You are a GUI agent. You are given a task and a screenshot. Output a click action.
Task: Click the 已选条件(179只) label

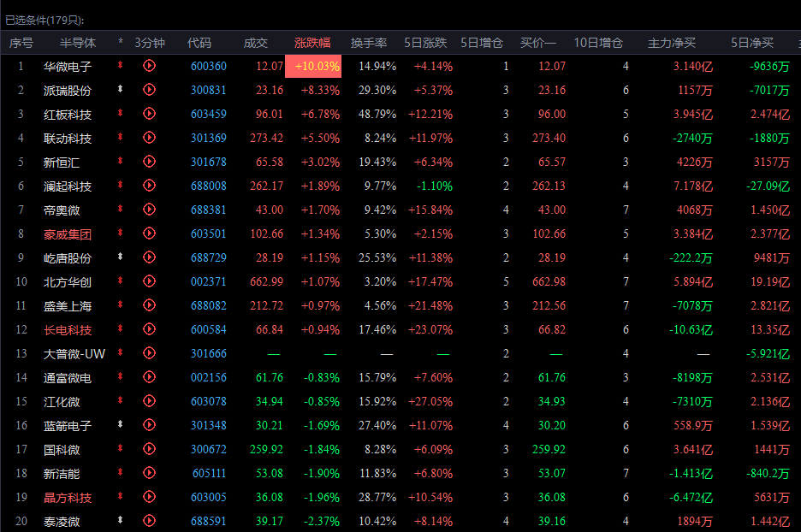pos(44,21)
